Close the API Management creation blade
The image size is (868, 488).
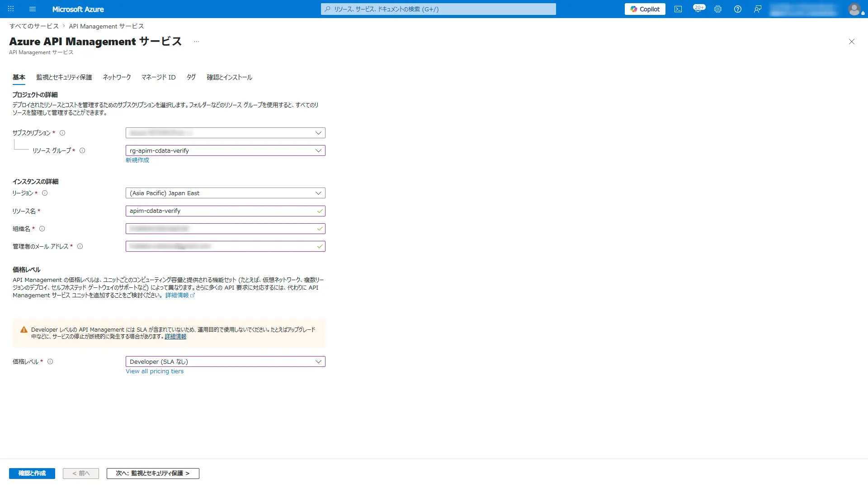click(851, 42)
